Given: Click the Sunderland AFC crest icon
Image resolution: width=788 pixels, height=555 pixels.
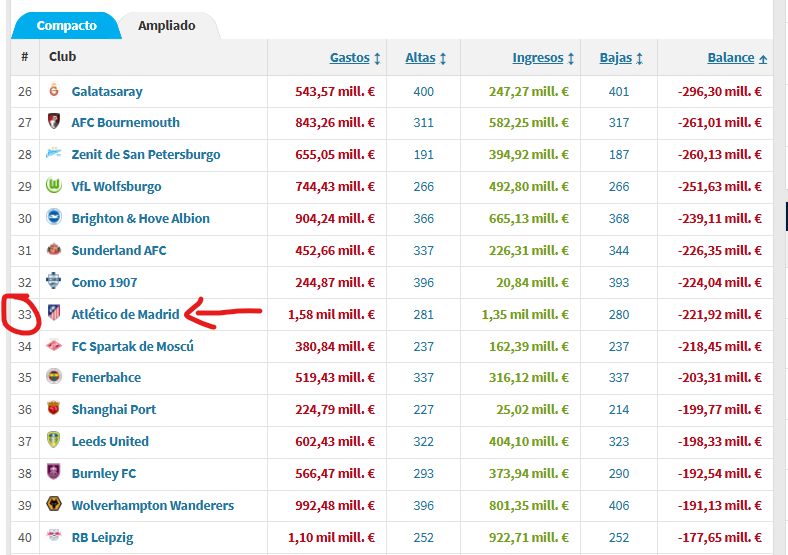Looking at the screenshot, I should [x=54, y=249].
